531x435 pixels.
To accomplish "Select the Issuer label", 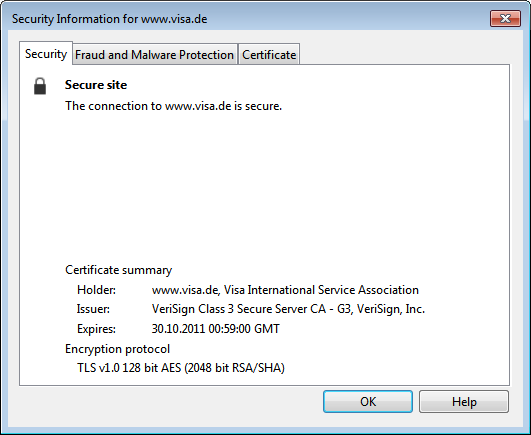I will click(93, 309).
